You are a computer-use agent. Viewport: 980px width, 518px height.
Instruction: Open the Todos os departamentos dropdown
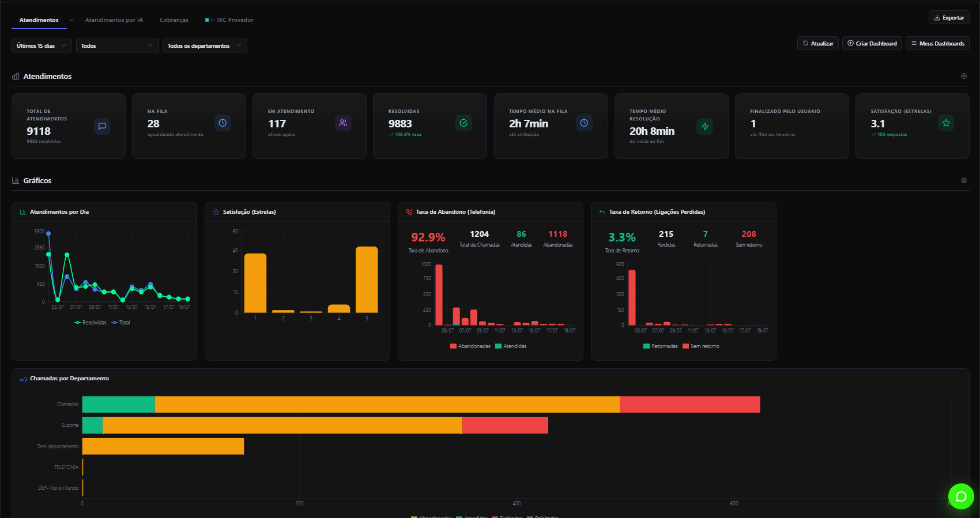[x=205, y=46]
